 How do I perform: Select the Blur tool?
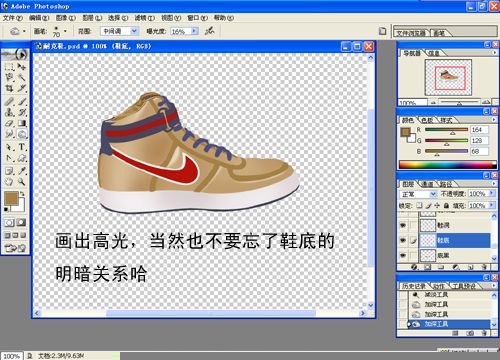pyautogui.click(x=9, y=134)
